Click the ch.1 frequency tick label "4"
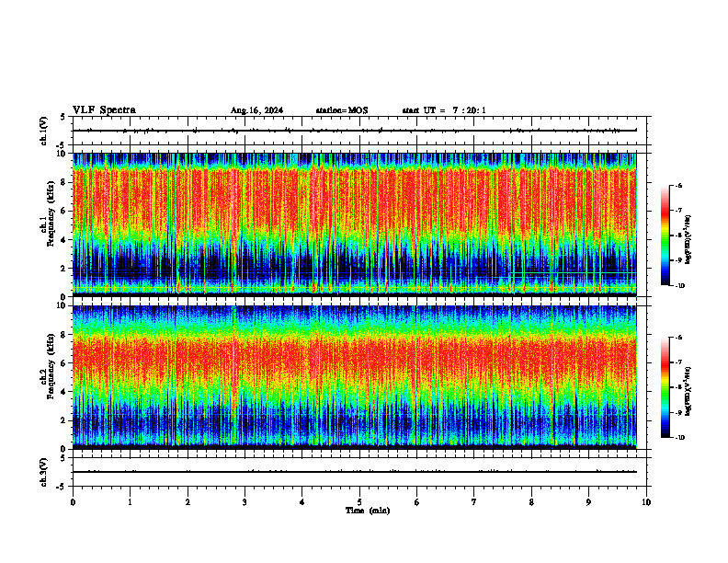The height and width of the screenshot is (563, 728). click(x=64, y=240)
